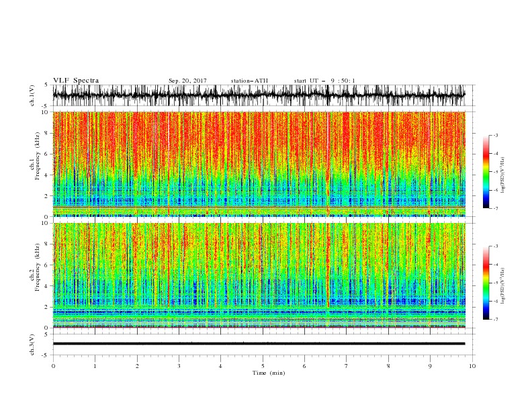
Task: Click the "ch.3(V)" axis label
Action: tap(32, 345)
